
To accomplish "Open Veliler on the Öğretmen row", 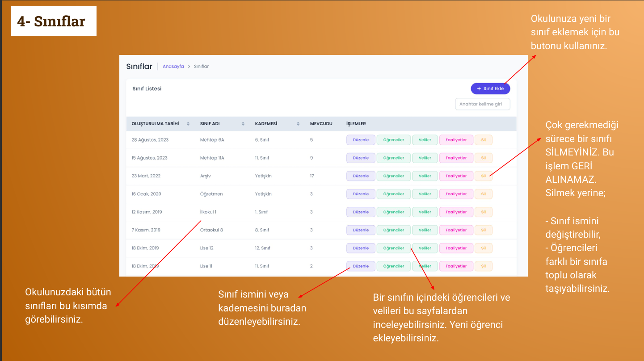I will (425, 194).
